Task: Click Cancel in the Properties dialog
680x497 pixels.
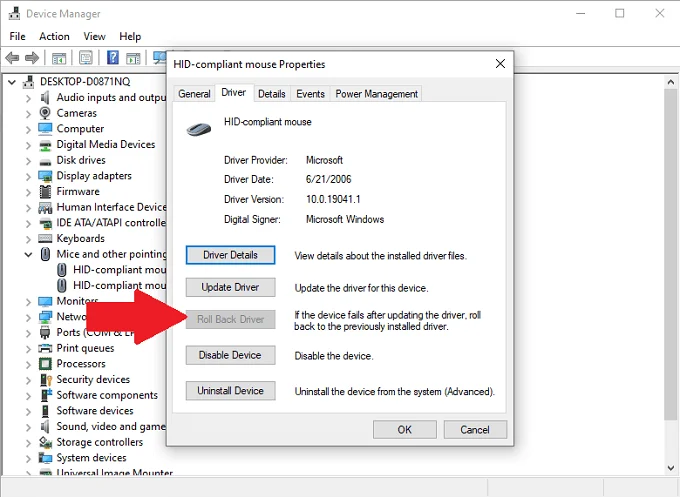Action: [475, 430]
